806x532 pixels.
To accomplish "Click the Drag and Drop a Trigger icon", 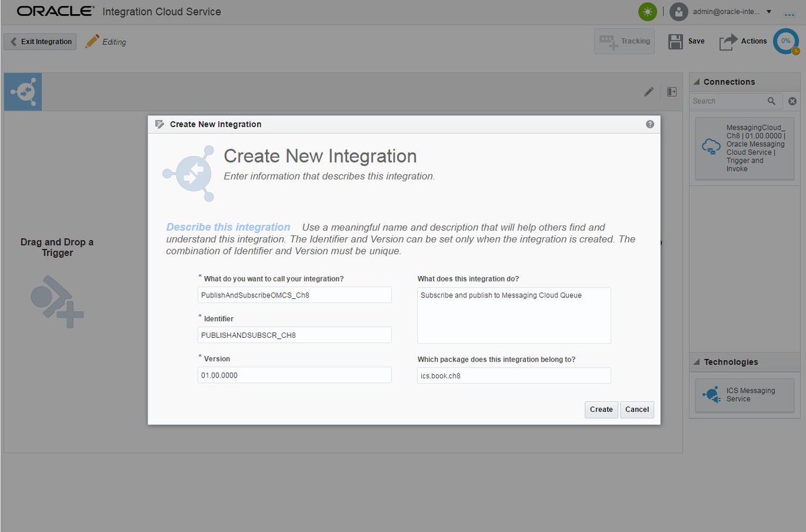I will coord(56,302).
